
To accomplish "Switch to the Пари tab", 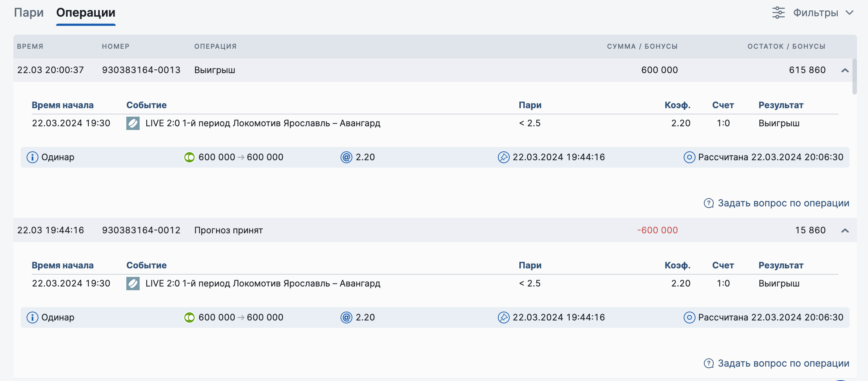I will (29, 13).
